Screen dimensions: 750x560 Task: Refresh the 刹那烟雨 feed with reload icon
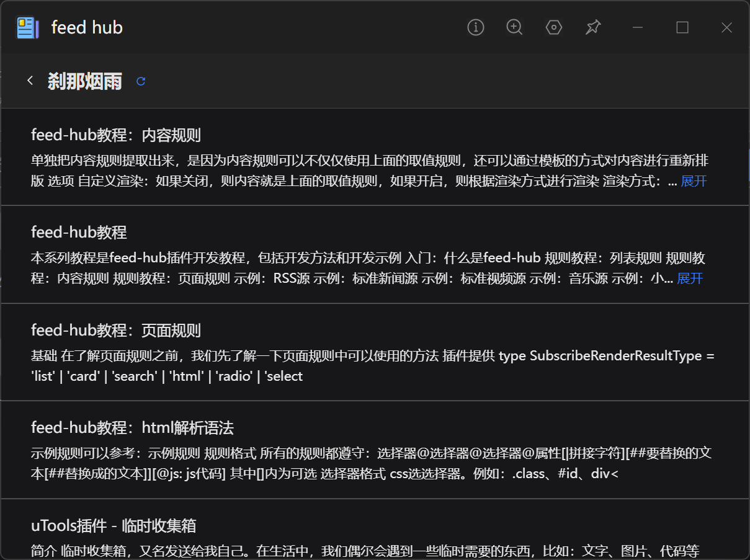(x=141, y=81)
